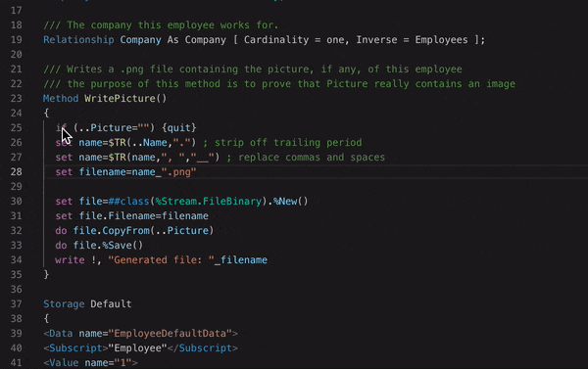Viewport: 588px width, 369px height.
Task: Click line number 37 in the gutter
Action: point(16,303)
